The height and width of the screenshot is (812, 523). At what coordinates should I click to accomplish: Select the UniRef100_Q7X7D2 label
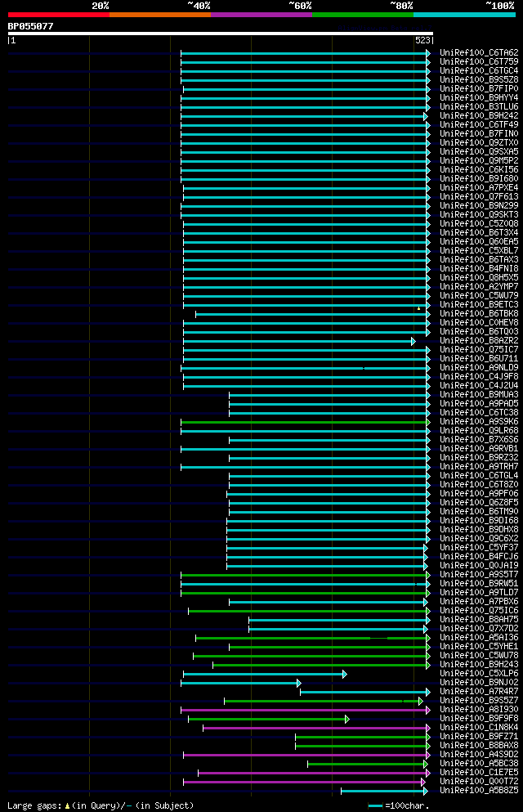tap(479, 629)
